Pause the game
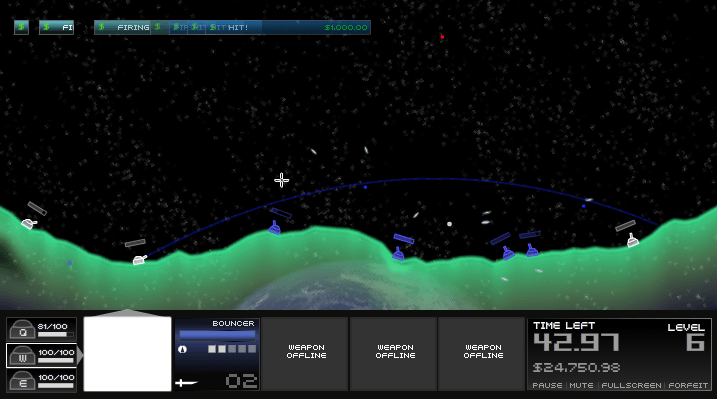 coord(547,385)
